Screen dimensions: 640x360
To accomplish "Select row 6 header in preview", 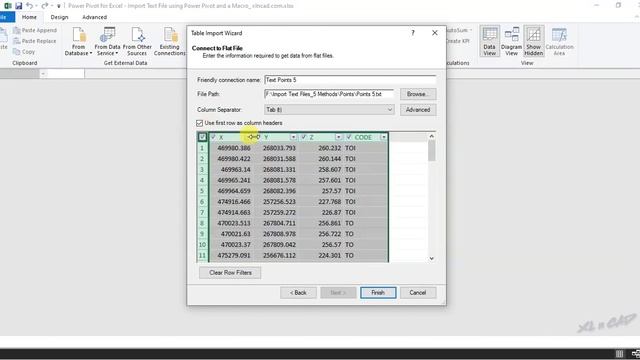I will pos(202,202).
